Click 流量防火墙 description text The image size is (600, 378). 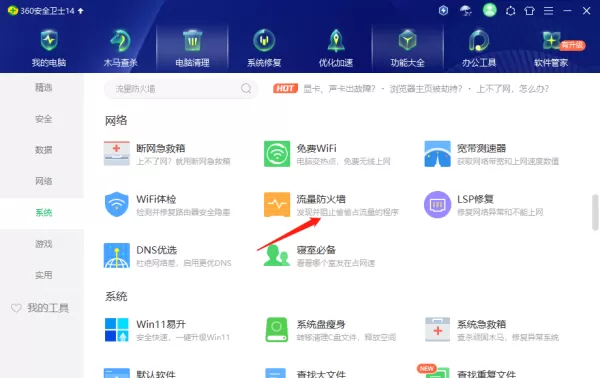[x=347, y=212]
